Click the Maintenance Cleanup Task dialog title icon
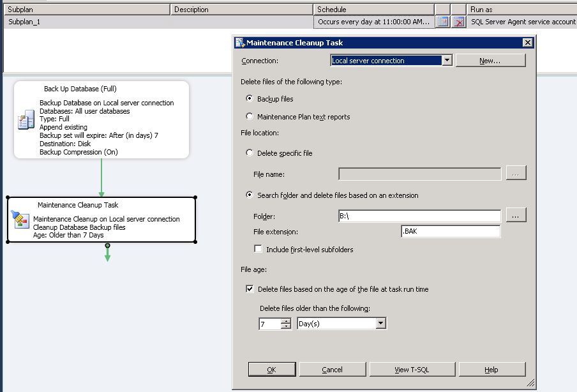 [240, 43]
